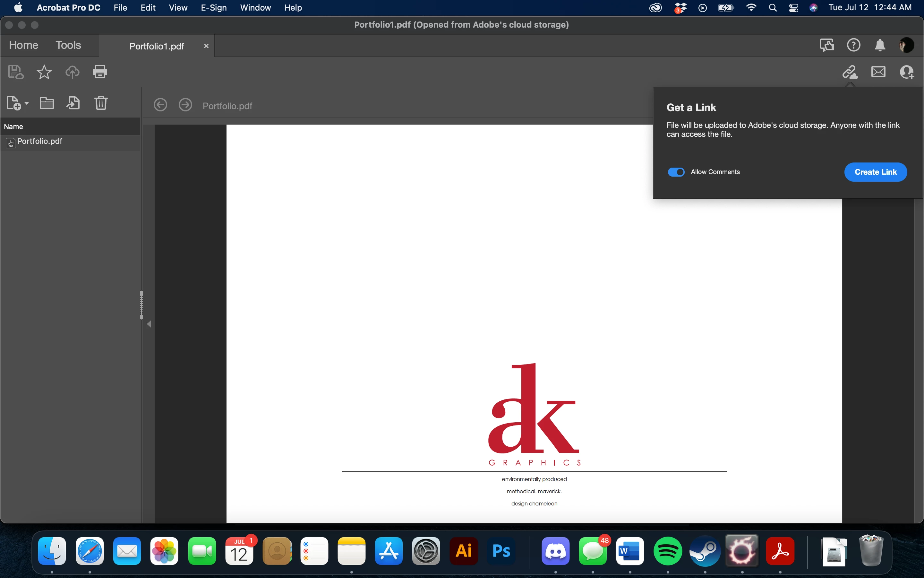Open Spotify from the Dock

click(x=667, y=551)
